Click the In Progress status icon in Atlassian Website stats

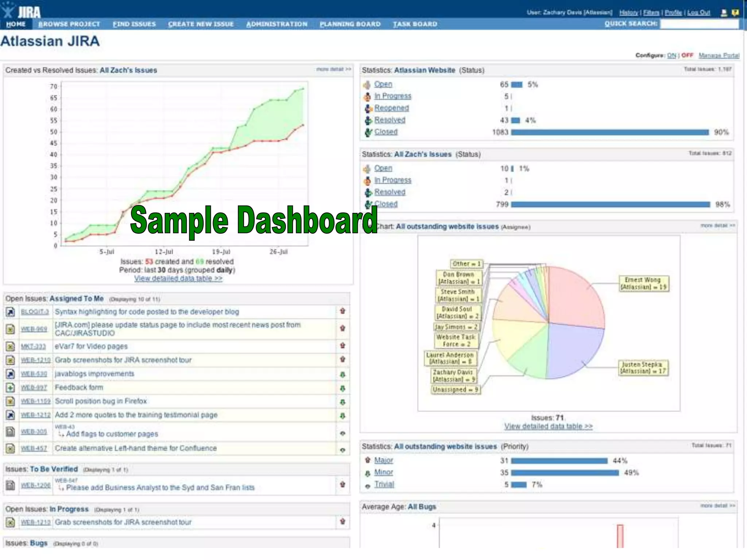tap(367, 97)
